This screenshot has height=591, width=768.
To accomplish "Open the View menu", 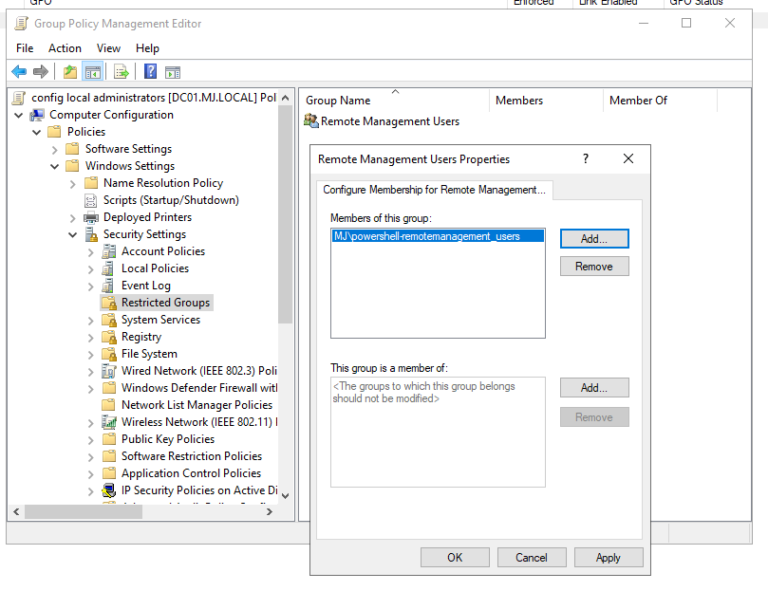I will (x=109, y=48).
